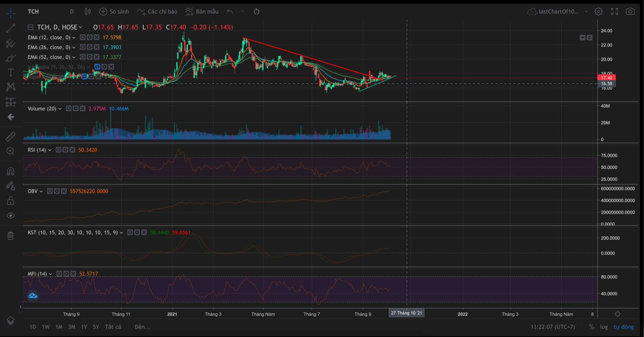Open the ruler measure tool

11,136
